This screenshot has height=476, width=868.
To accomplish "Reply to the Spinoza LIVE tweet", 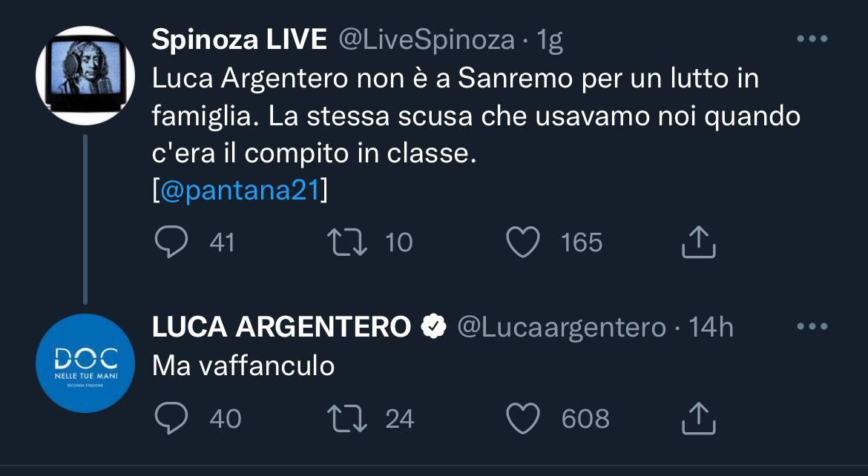I will (172, 242).
